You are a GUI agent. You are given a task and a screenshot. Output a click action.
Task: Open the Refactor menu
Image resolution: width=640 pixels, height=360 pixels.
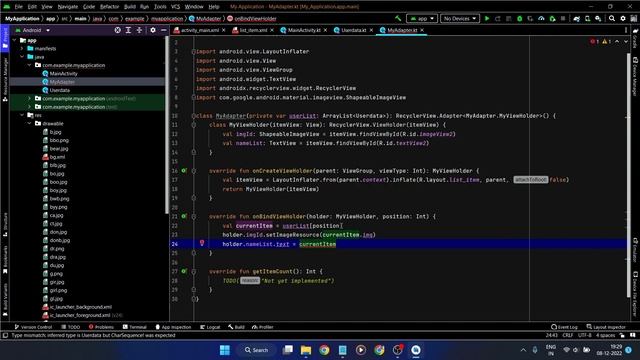(109, 7)
